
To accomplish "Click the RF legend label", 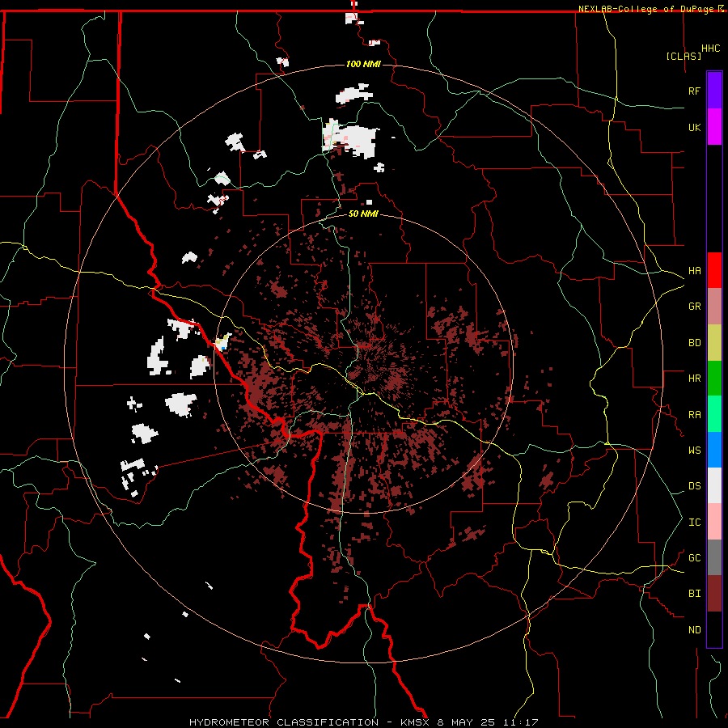I will tap(694, 91).
